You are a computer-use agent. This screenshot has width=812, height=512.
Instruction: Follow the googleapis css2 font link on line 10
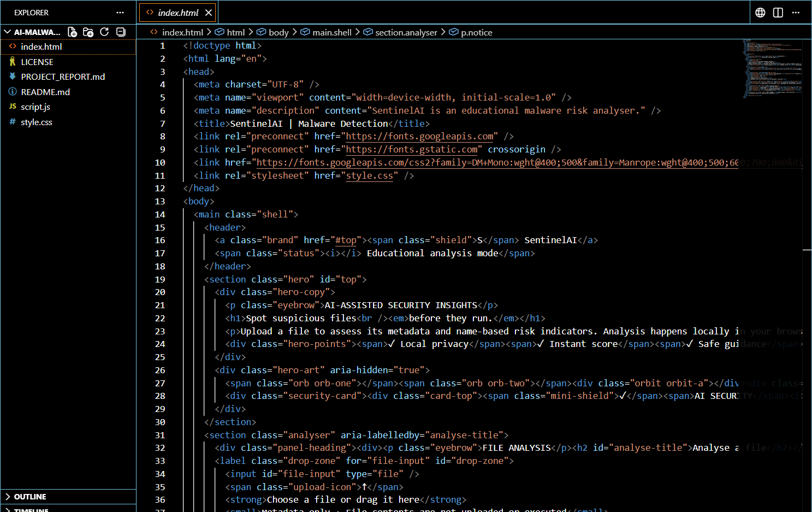coord(497,162)
